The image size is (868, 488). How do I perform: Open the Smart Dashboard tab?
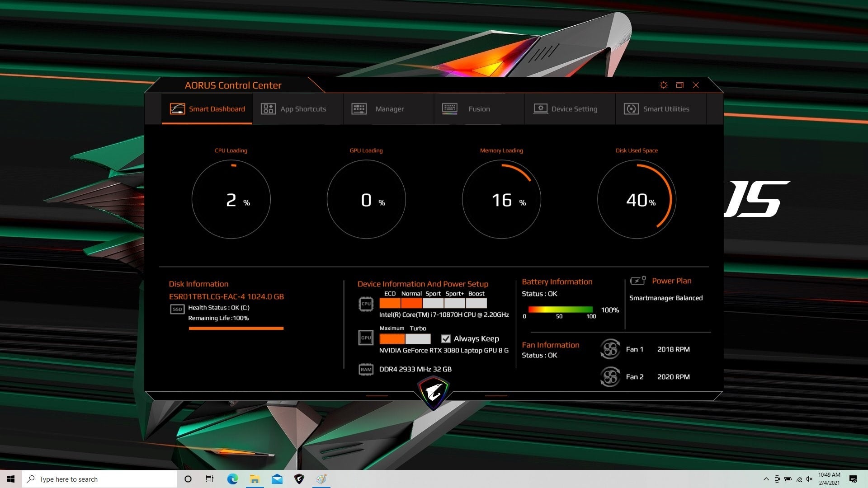coord(207,109)
